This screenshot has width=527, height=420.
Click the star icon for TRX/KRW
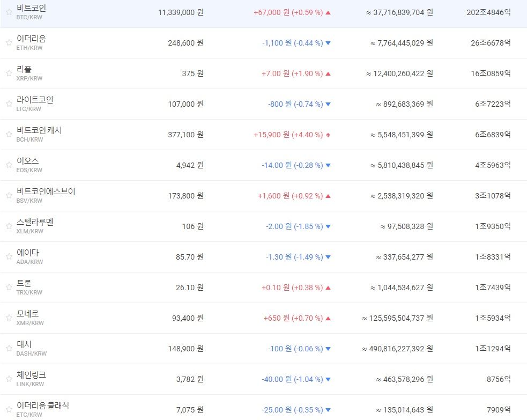point(9,288)
